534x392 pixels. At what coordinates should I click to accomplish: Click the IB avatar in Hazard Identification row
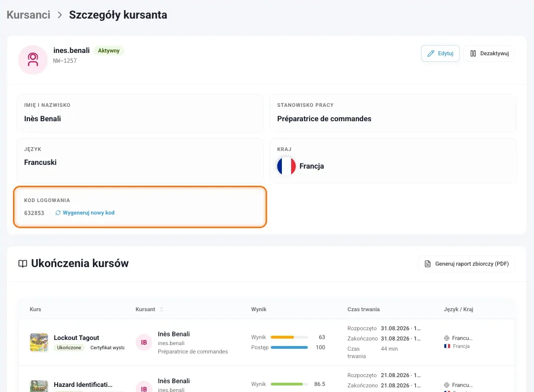(144, 387)
